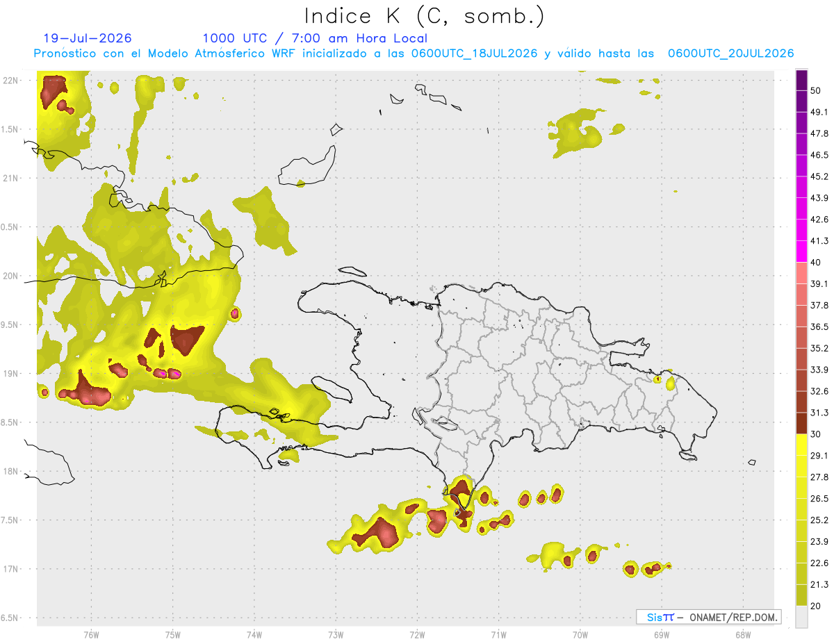Click the '17N' latitude label
Viewport: 834px width, 644px height.
[x=10, y=569]
